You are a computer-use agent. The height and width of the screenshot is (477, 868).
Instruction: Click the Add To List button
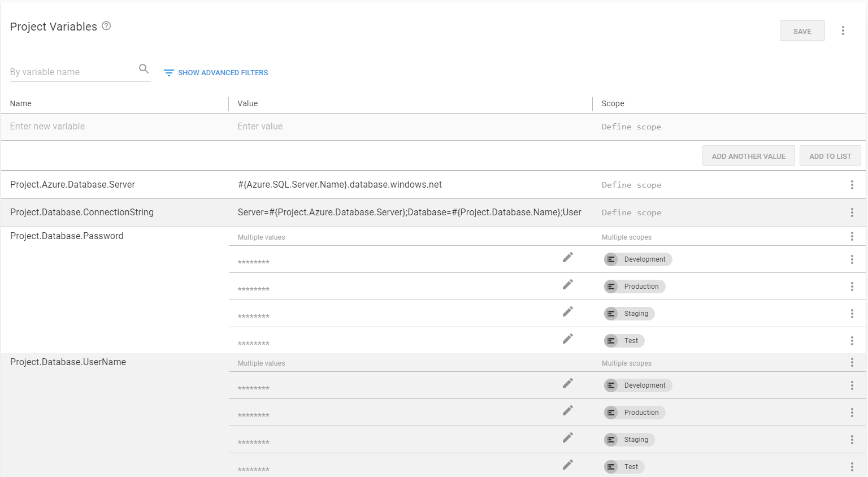coord(830,156)
